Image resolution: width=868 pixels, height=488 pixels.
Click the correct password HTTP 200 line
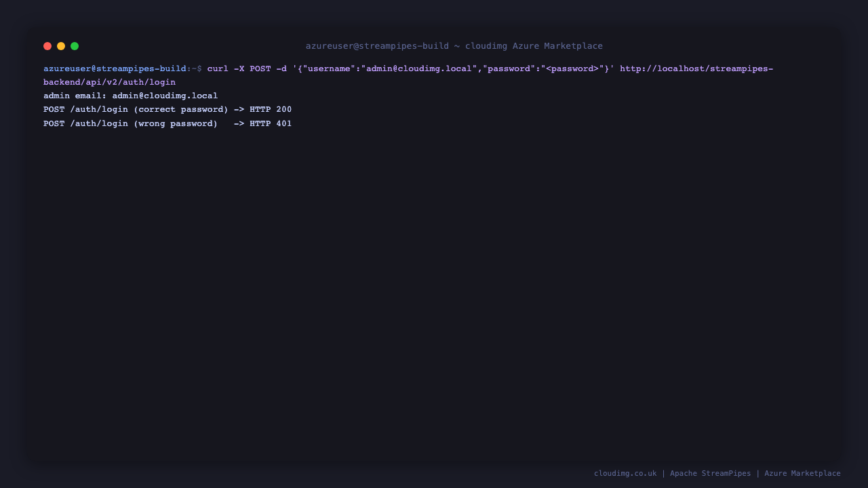(x=167, y=109)
